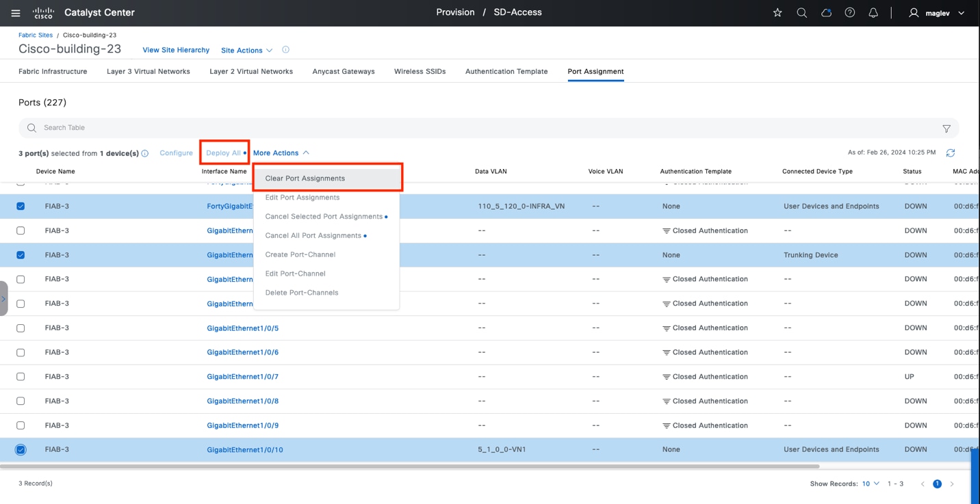Open the View Site Hierarchy link
The height and width of the screenshot is (504, 980).
tap(176, 50)
